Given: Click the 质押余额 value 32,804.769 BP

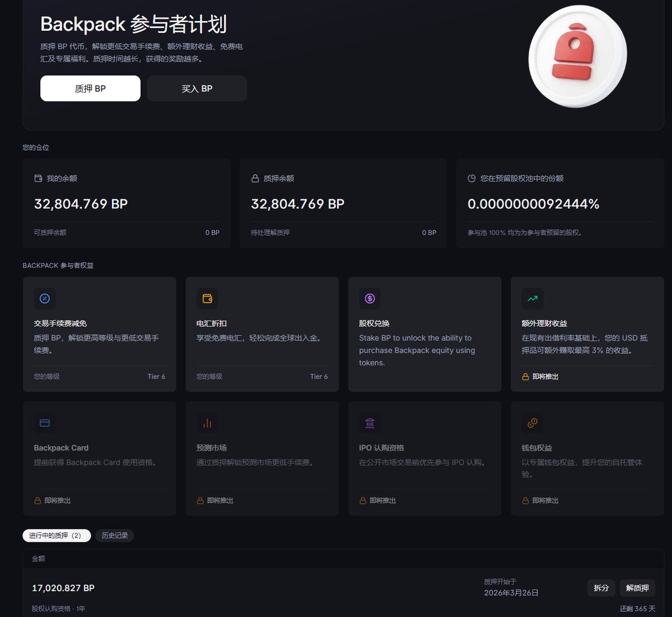Looking at the screenshot, I should pos(298,204).
